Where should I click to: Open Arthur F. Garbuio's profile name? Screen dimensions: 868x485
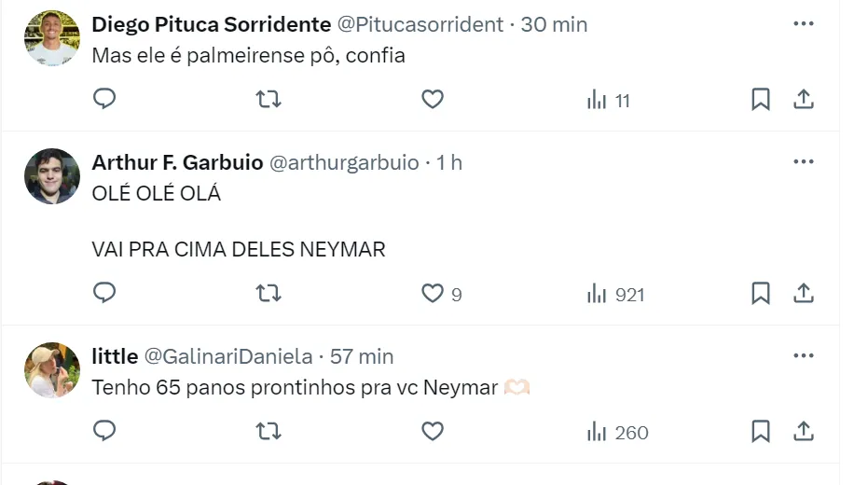(177, 162)
